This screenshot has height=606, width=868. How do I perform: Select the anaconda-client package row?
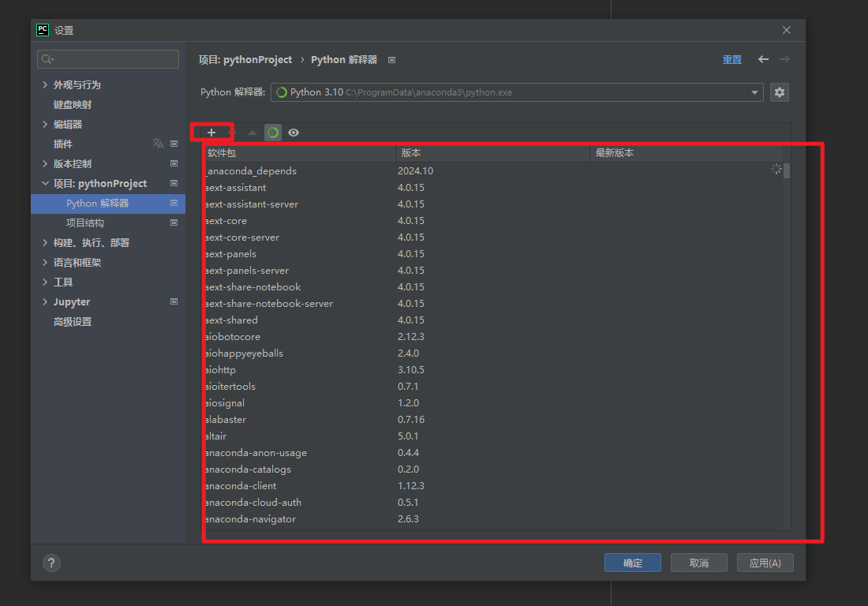point(492,486)
